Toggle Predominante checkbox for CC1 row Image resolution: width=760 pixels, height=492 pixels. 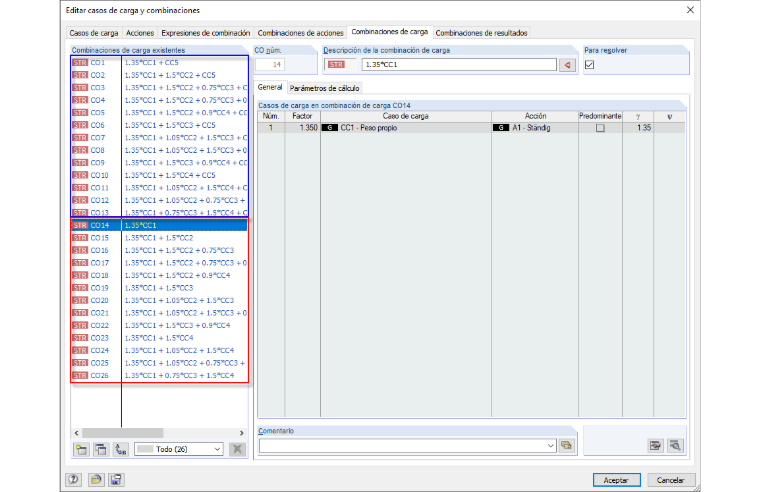tap(600, 128)
